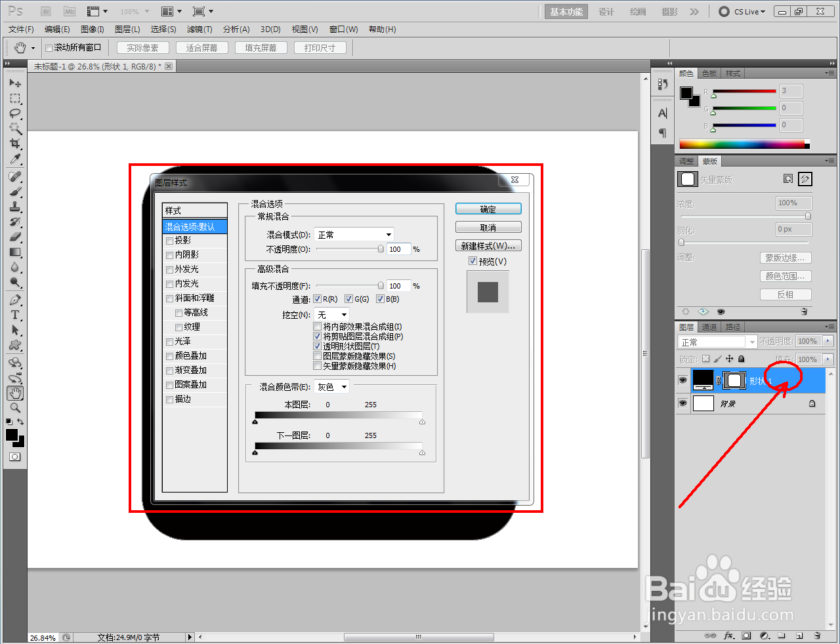
Task: Enable the 内阴影 inner shadow checkbox
Action: (169, 255)
